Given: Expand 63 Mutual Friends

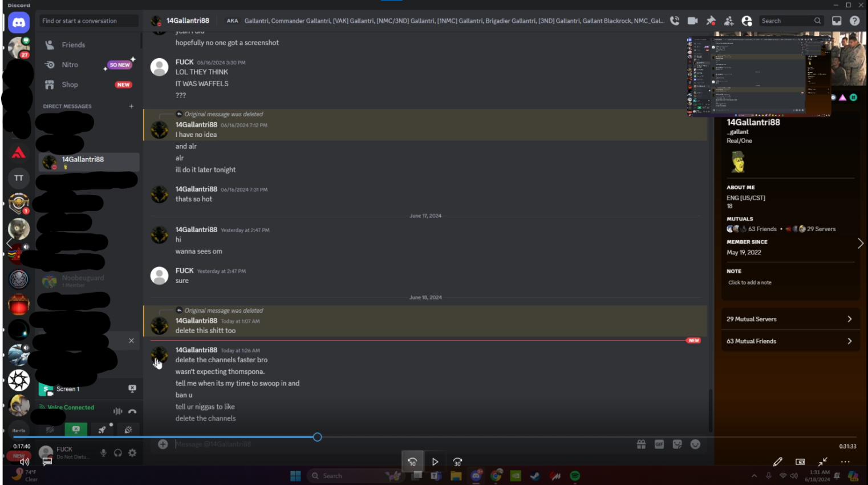Looking at the screenshot, I should pos(790,341).
